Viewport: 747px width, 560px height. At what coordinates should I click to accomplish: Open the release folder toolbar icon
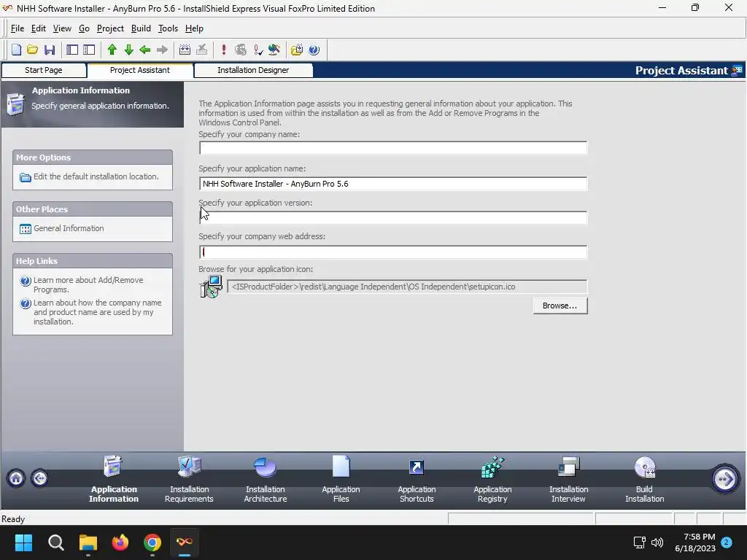[297, 50]
